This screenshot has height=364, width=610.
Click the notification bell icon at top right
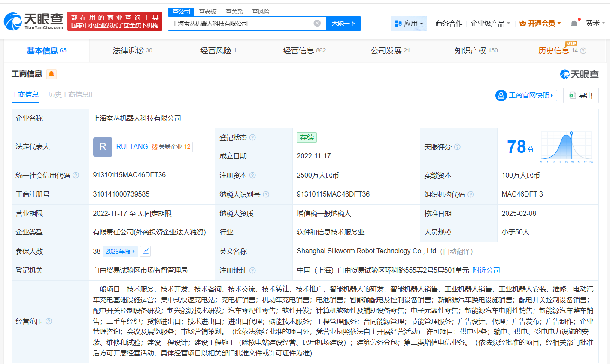(x=573, y=23)
